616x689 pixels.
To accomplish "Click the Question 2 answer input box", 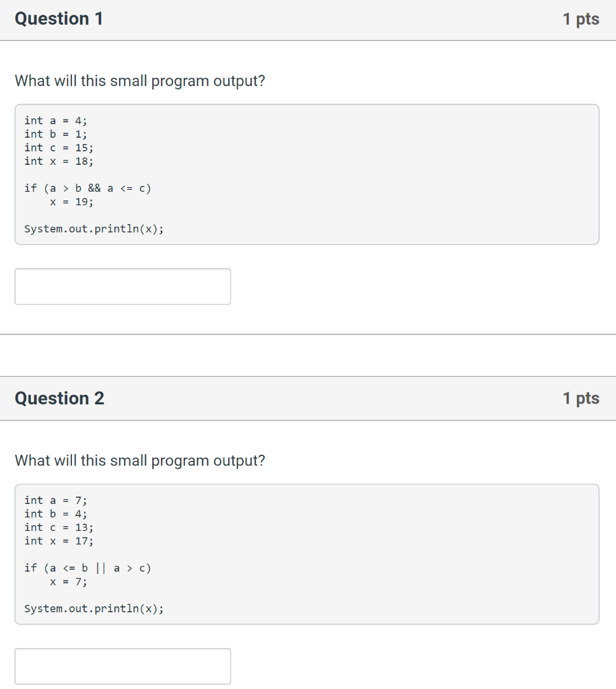I will pos(123,666).
